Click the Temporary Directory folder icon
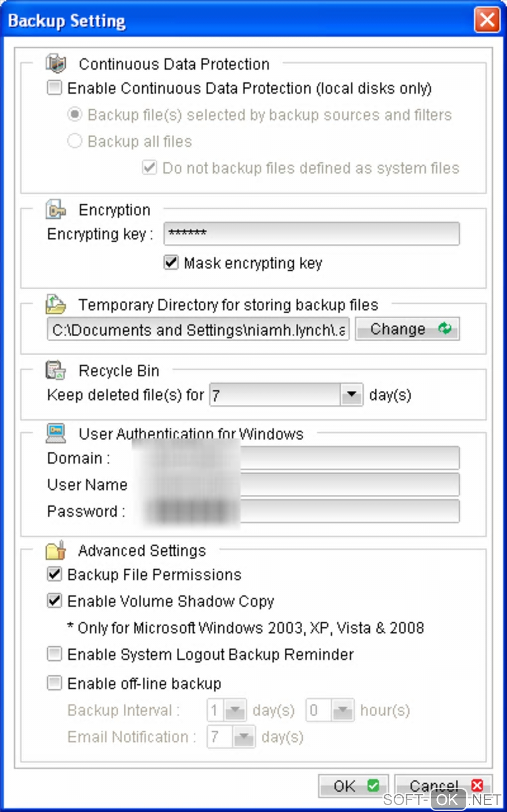507x812 pixels. 56,304
